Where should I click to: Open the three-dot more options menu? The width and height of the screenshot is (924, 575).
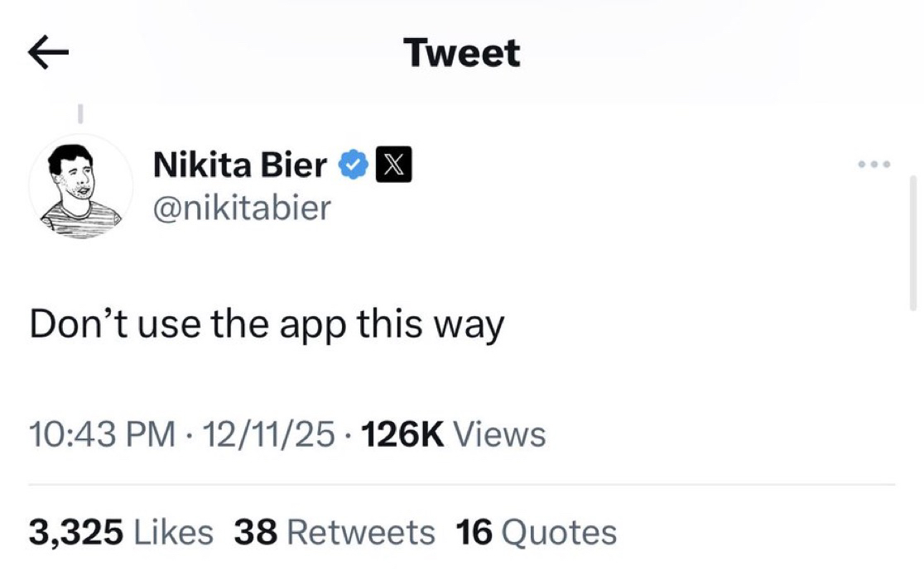coord(873,165)
